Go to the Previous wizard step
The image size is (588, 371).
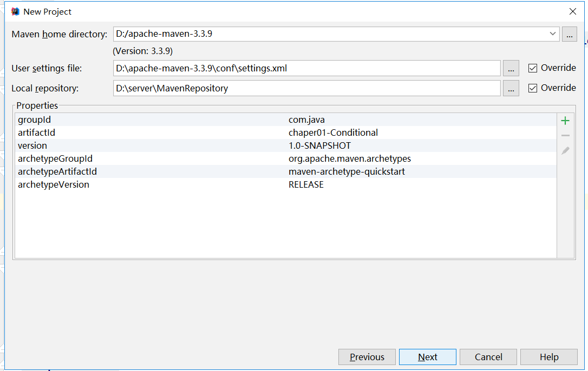(367, 357)
